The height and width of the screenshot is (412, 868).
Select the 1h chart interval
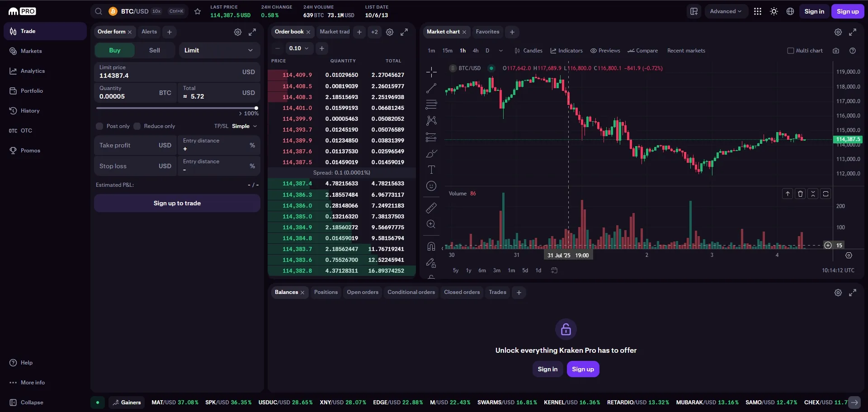[x=462, y=51]
